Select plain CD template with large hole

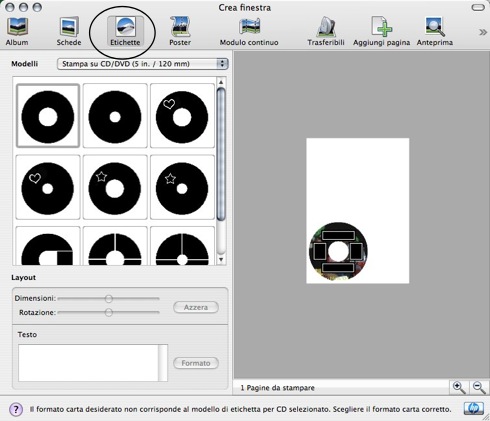tap(48, 115)
